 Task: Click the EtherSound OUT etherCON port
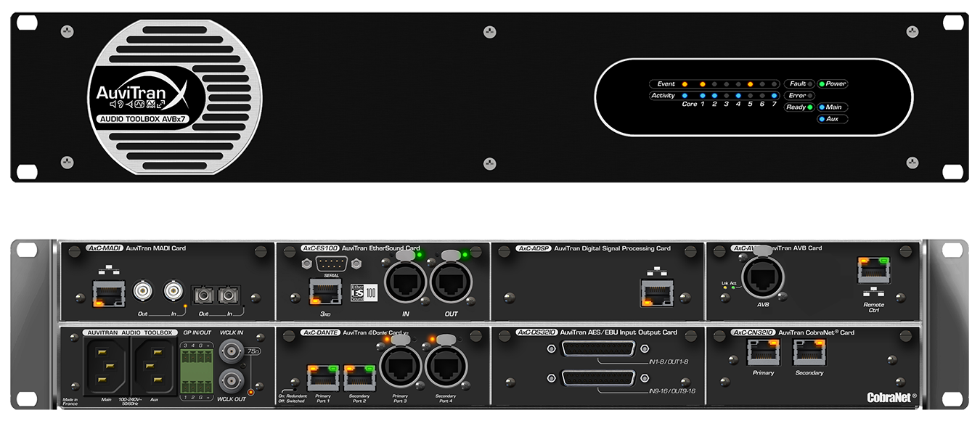[452, 282]
